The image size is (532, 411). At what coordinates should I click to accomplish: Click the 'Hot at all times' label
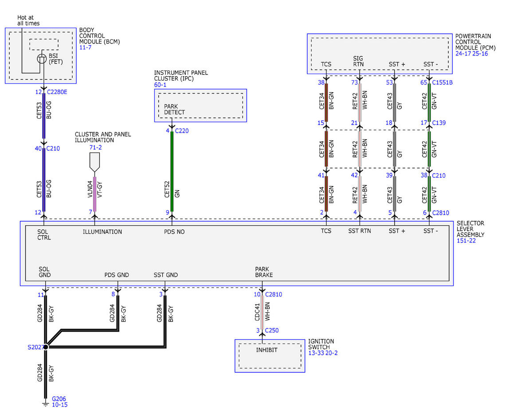tap(28, 20)
